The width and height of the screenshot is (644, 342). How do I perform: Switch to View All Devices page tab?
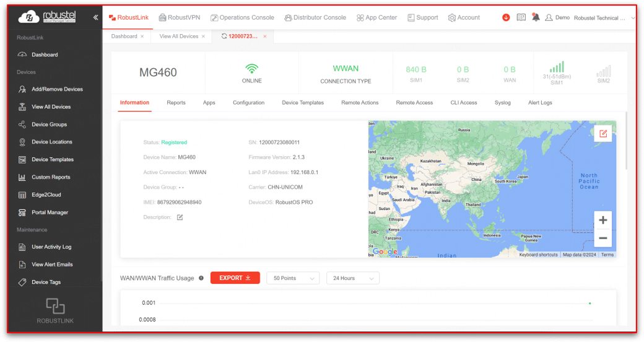pos(179,36)
